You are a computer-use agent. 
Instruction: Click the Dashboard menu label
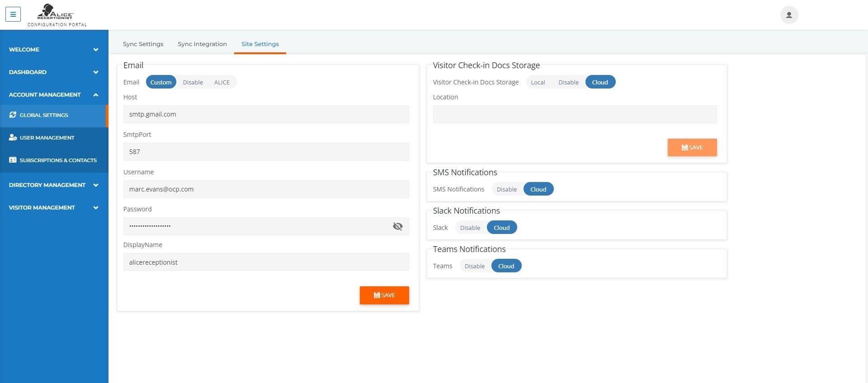(28, 72)
